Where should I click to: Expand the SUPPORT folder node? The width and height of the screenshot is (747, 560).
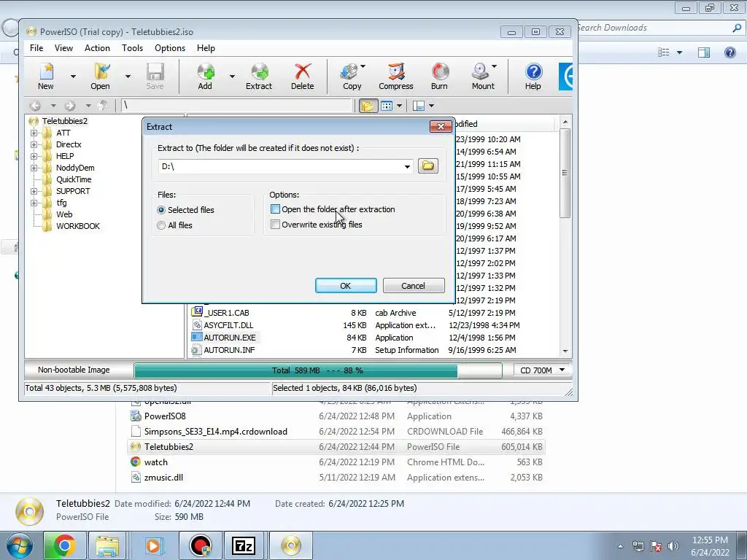click(x=34, y=191)
